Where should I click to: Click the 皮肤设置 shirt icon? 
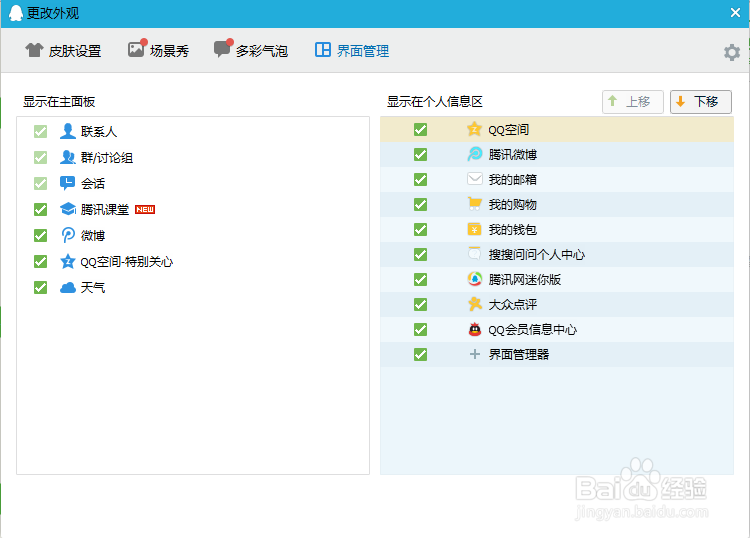pyautogui.click(x=34, y=50)
